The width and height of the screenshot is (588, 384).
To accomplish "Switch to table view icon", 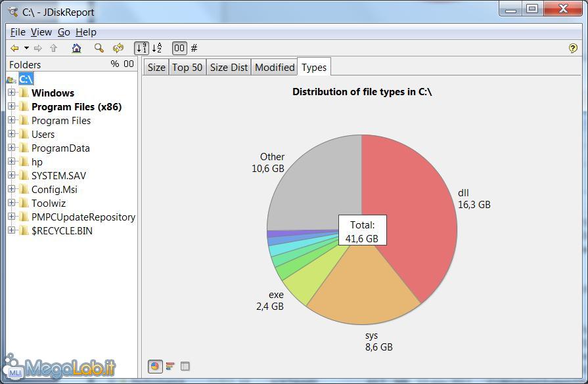I will [x=185, y=366].
